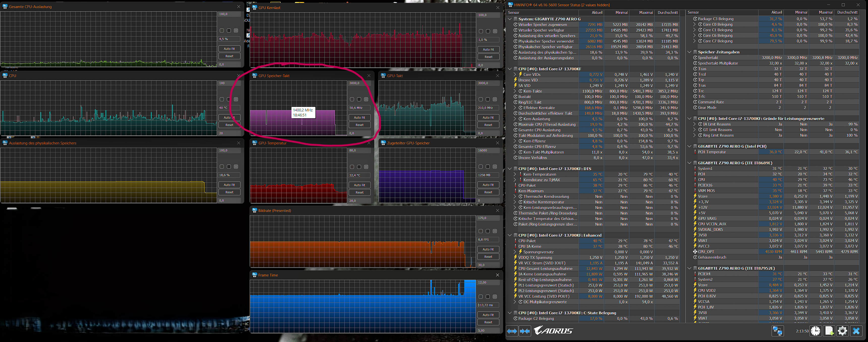Screen dimensions: 868x342
Task: Expand the Core VIDs row
Action: [x=515, y=74]
